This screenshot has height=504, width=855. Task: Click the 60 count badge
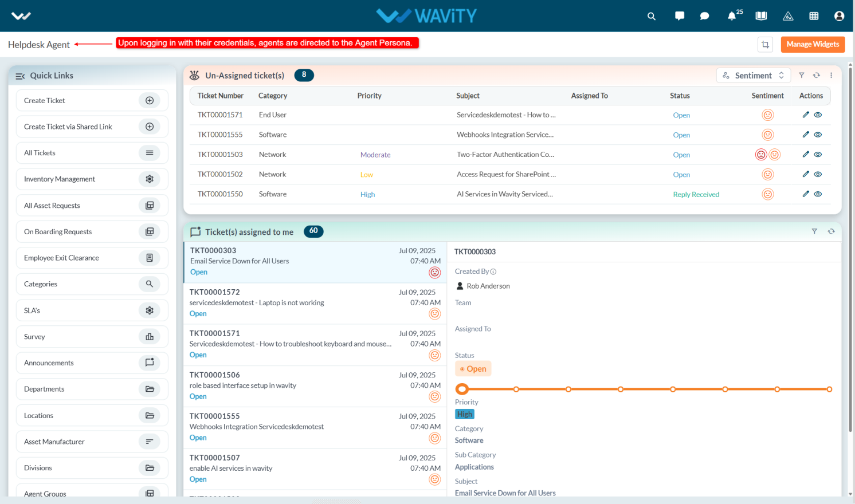pos(313,231)
